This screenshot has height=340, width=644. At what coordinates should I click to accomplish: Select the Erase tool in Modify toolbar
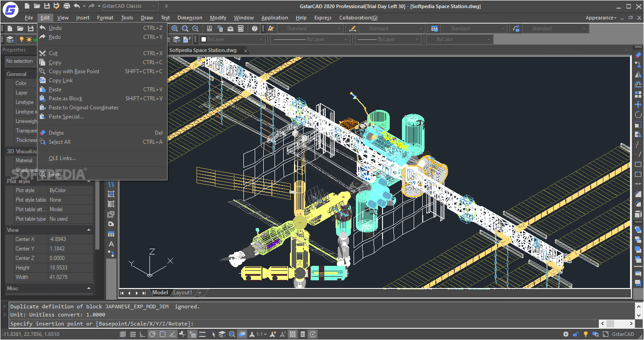638,55
